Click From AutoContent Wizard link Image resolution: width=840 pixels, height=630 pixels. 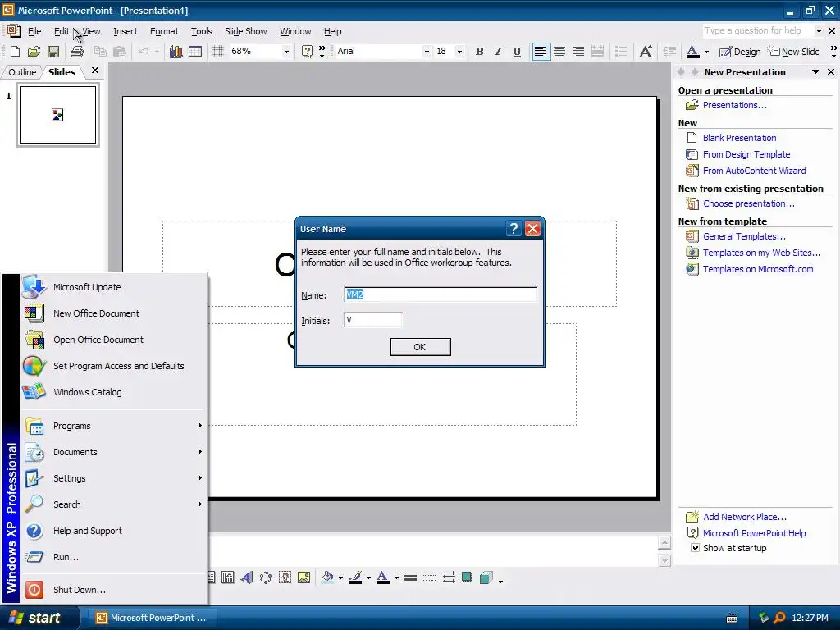(755, 171)
